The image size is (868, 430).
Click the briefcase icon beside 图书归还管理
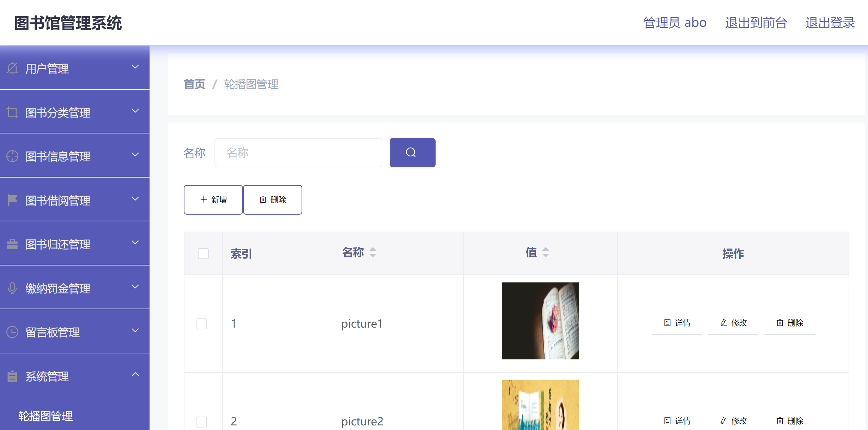[x=12, y=244]
